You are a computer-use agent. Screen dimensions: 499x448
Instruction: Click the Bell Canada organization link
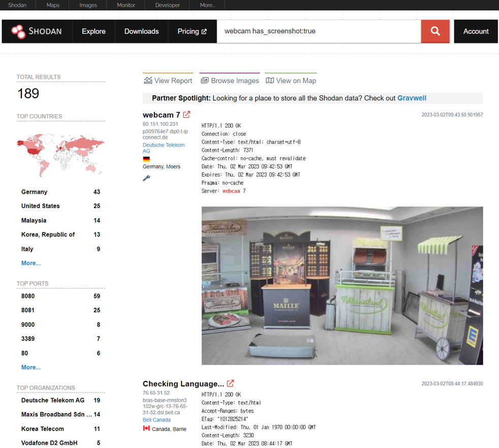pos(157,420)
